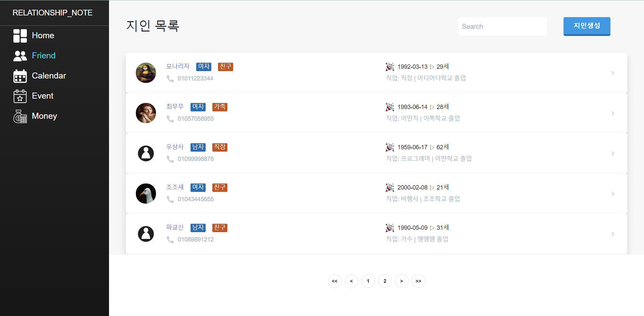Expand 우상사's card via its arrow
This screenshot has height=316, width=644.
point(613,153)
